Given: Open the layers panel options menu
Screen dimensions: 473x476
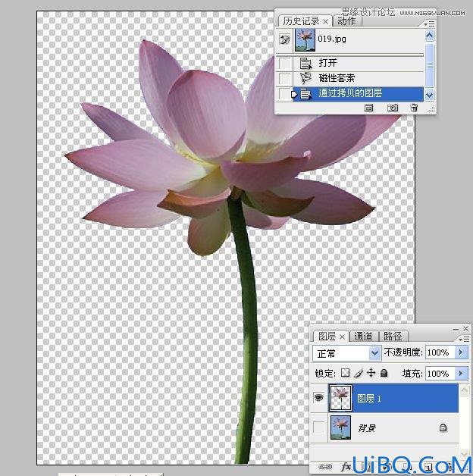Looking at the screenshot, I should tap(464, 339).
